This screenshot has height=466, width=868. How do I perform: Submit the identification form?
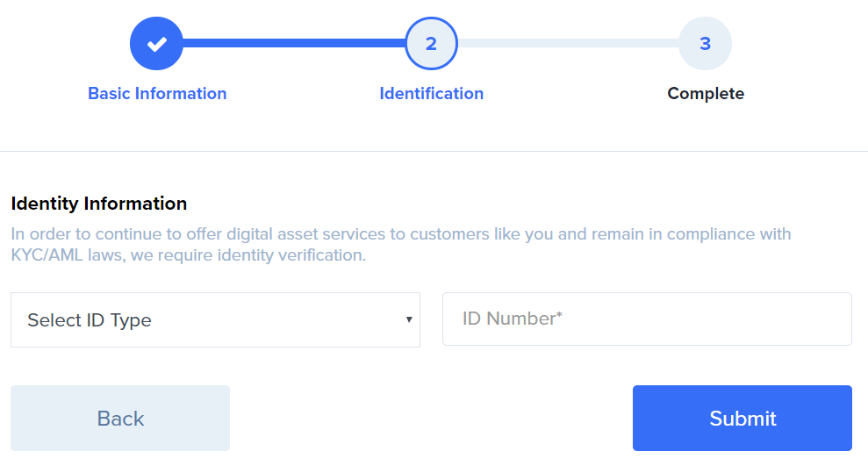[742, 419]
